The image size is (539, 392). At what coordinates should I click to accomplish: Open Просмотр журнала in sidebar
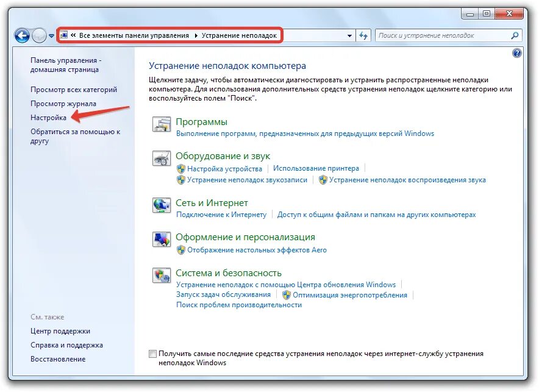coord(63,104)
